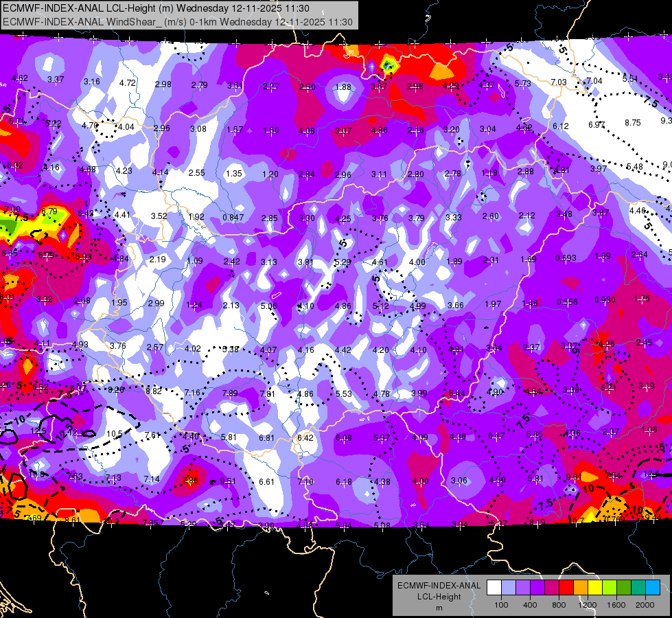Select the orange legend swatch
Viewport: 672px width, 618px height.
[580, 587]
